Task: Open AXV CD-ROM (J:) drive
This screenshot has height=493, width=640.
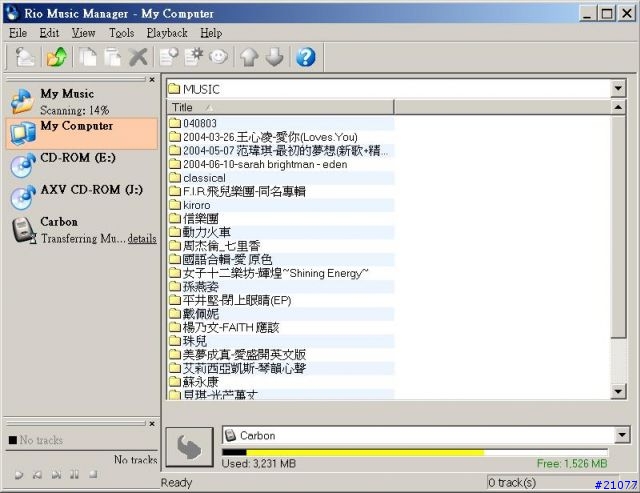Action: tap(82, 197)
